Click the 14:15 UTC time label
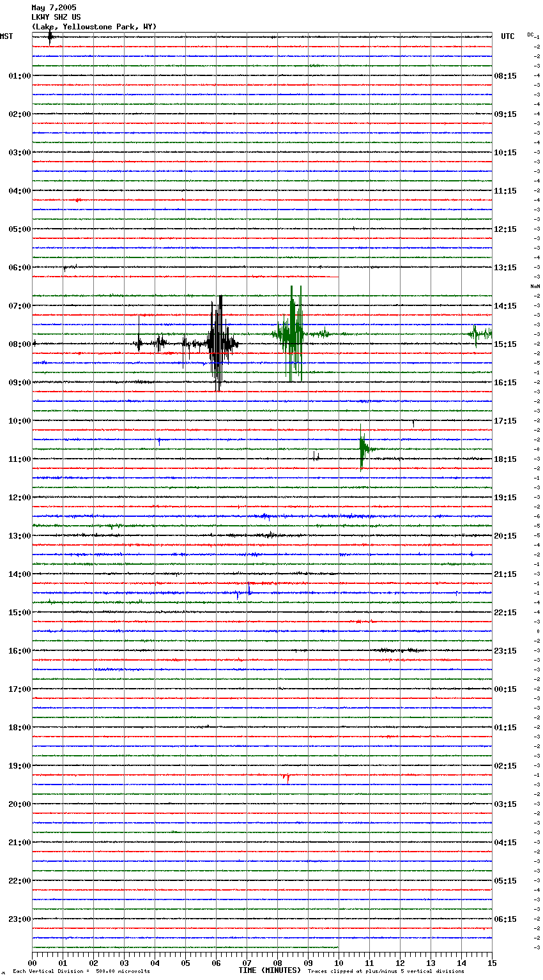 click(505, 306)
